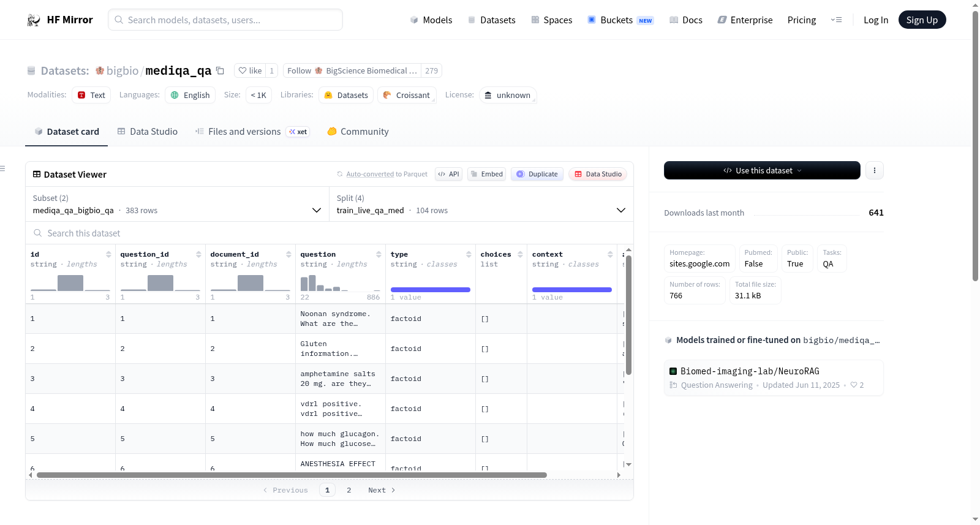Click the heart like button
980x525 pixels.
pyautogui.click(x=250, y=70)
